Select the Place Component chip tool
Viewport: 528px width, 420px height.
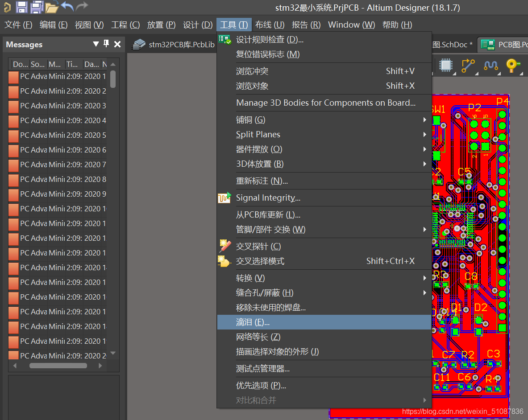coord(445,66)
